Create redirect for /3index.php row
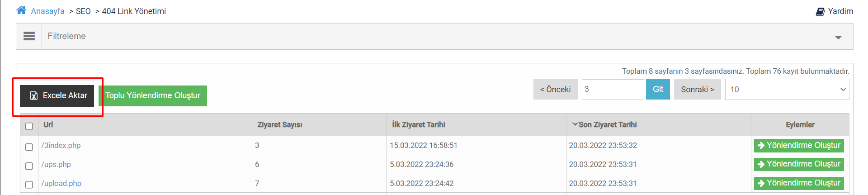Viewport: 868px width, 195px height. pyautogui.click(x=798, y=145)
